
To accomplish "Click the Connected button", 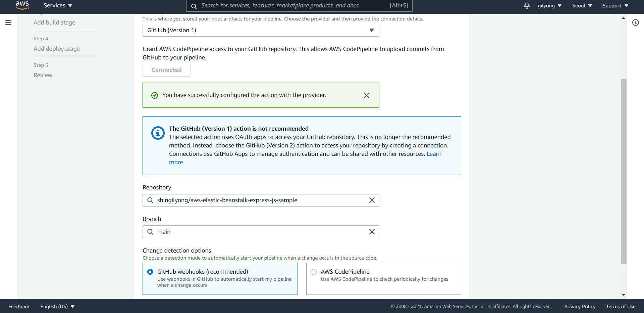I will point(166,70).
